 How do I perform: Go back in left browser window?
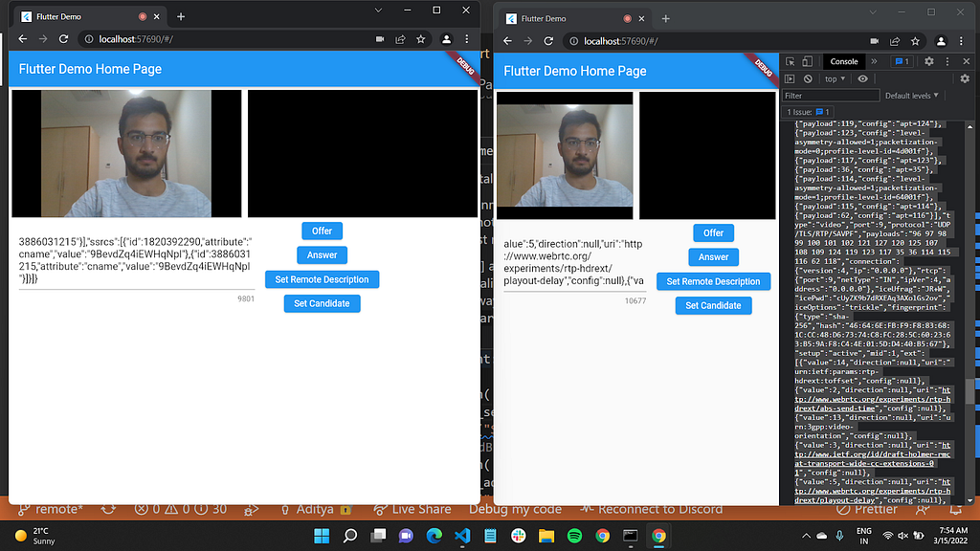(x=23, y=38)
